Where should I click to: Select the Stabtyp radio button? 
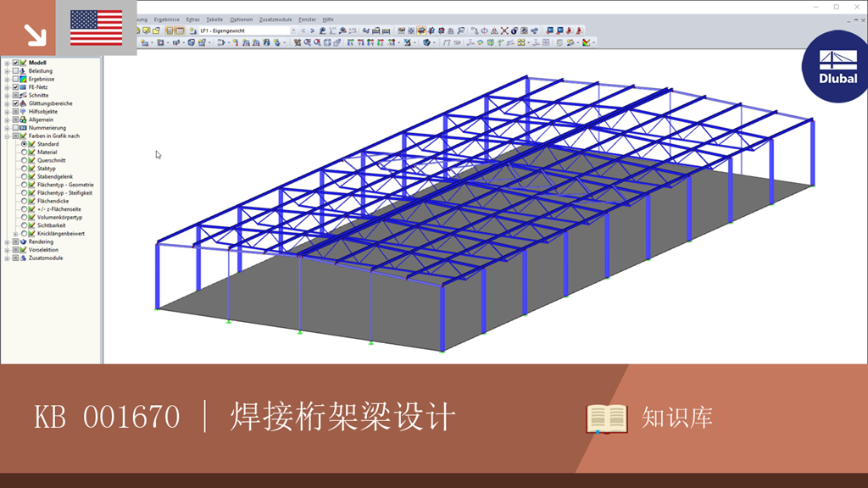click(x=24, y=169)
